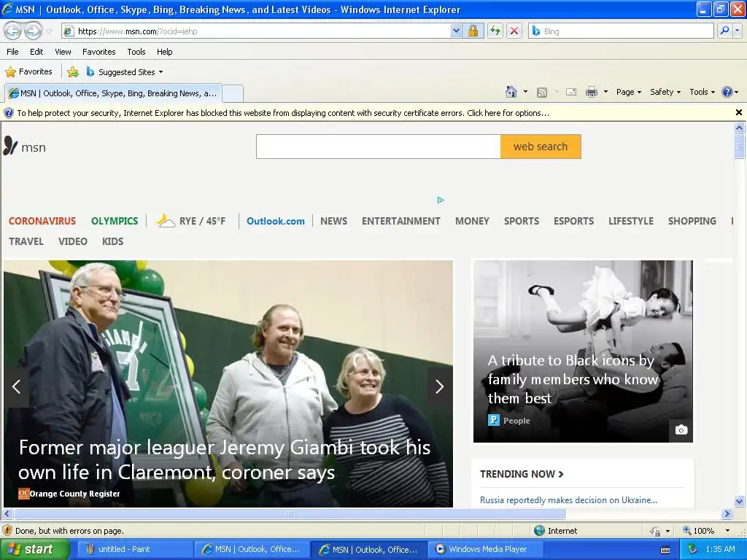The height and width of the screenshot is (560, 747).
Task: Click the on-screen keyboard tray icon
Action: click(665, 550)
